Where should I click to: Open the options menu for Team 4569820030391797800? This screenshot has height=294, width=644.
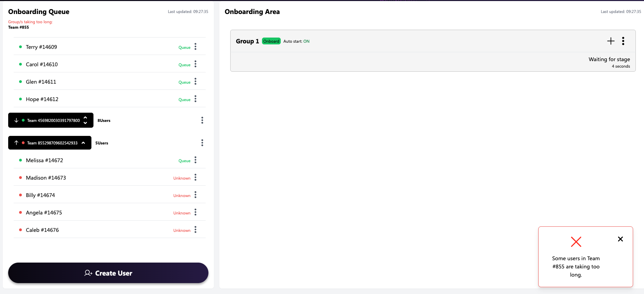pyautogui.click(x=202, y=120)
